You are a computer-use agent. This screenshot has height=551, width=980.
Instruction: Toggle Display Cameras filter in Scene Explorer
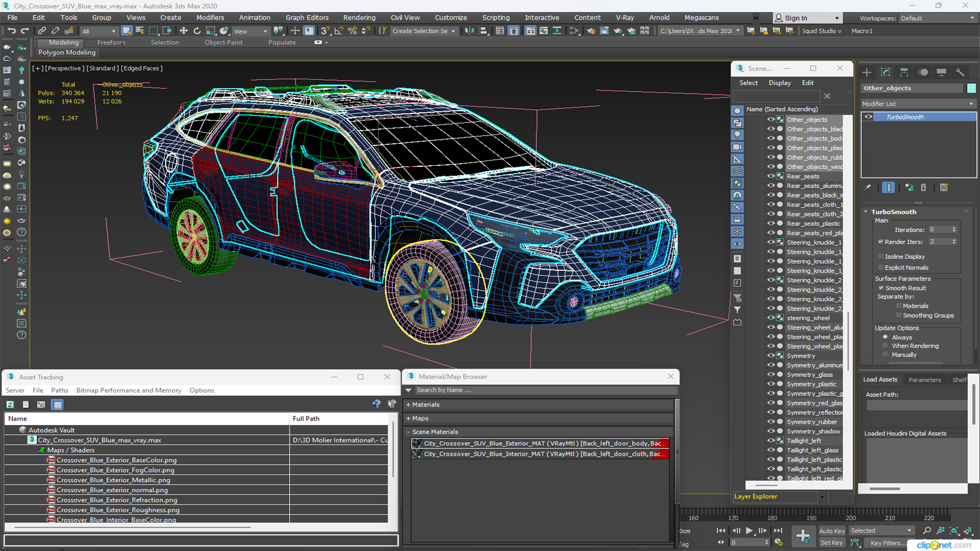click(737, 147)
